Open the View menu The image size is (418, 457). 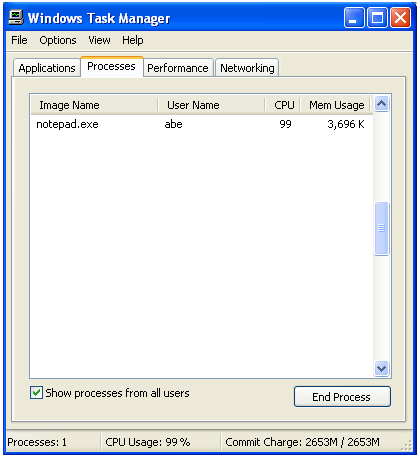click(99, 40)
